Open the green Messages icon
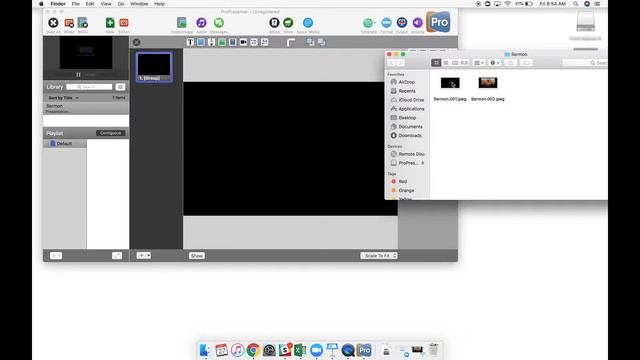This screenshot has width=640, height=360. 219,23
